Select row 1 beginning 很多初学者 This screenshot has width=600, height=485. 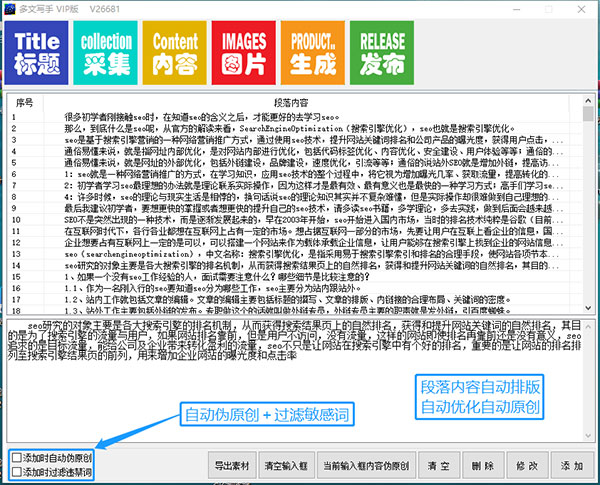295,117
